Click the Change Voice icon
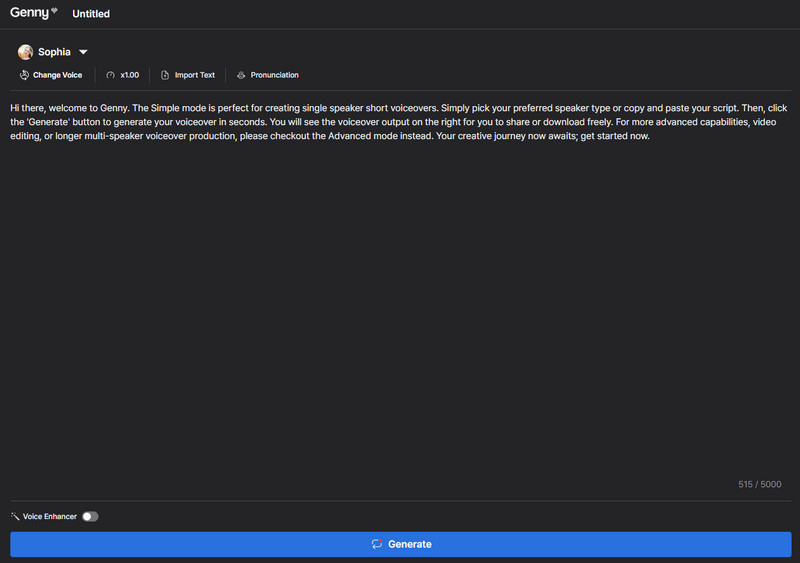This screenshot has height=563, width=800. [24, 75]
